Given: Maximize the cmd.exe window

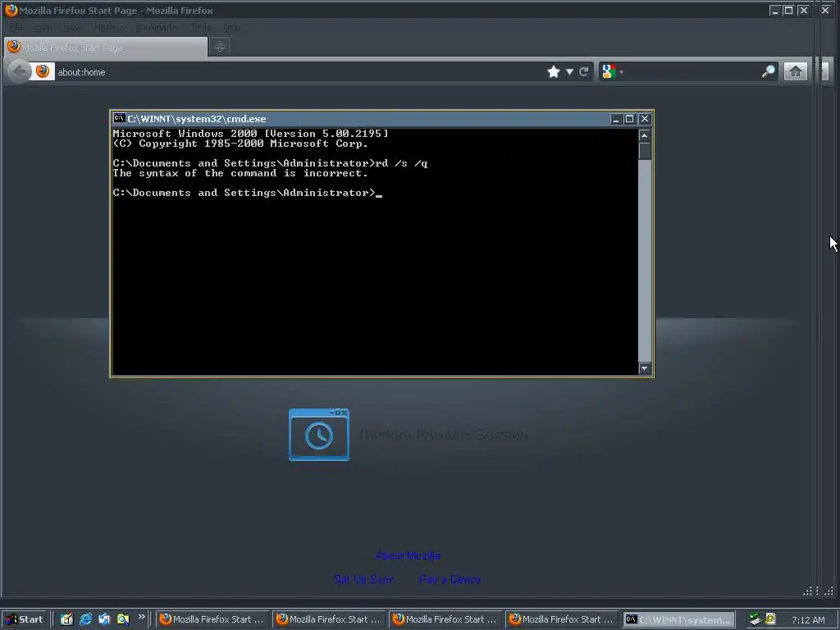Looking at the screenshot, I should pyautogui.click(x=629, y=119).
